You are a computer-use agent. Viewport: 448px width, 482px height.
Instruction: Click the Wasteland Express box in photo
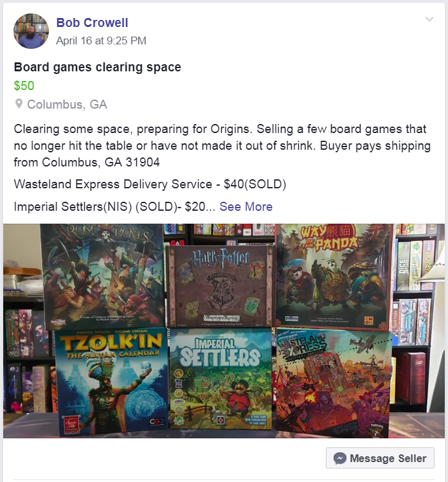tap(334, 383)
